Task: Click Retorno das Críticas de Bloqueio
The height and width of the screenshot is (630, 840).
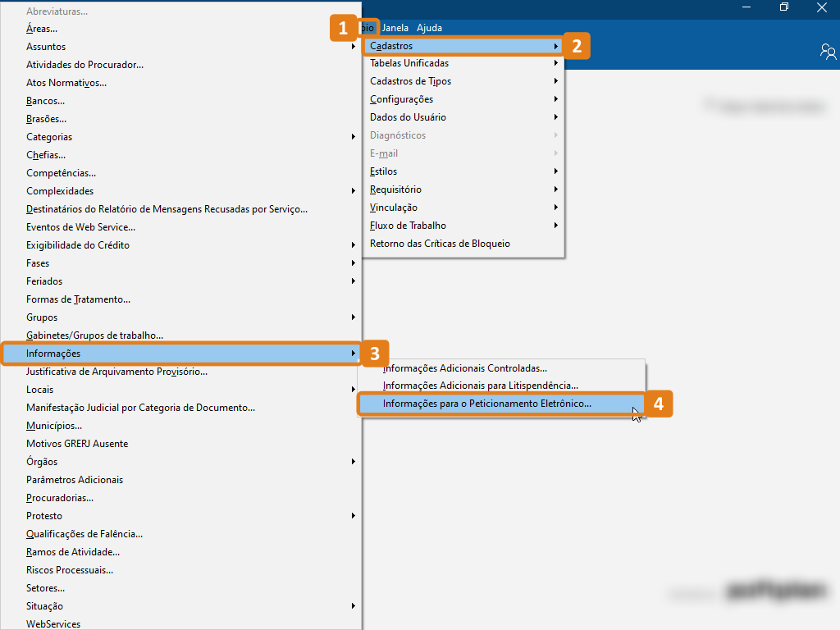Action: click(440, 244)
